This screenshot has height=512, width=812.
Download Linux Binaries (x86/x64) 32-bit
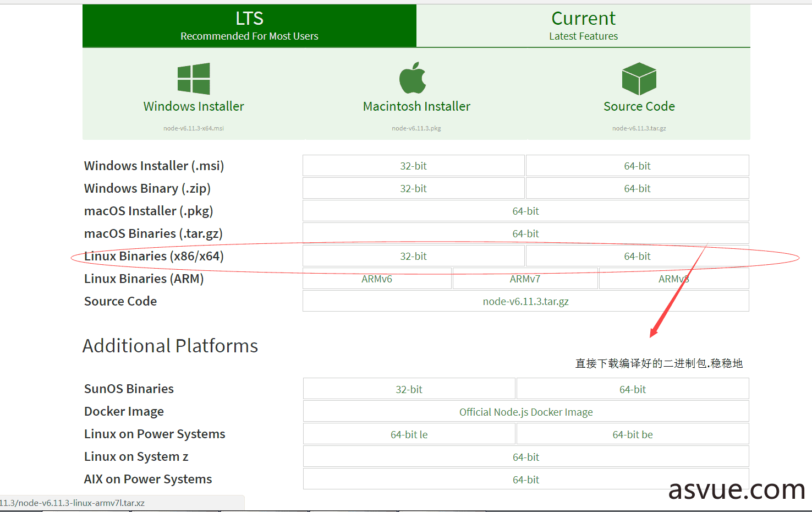[413, 256]
